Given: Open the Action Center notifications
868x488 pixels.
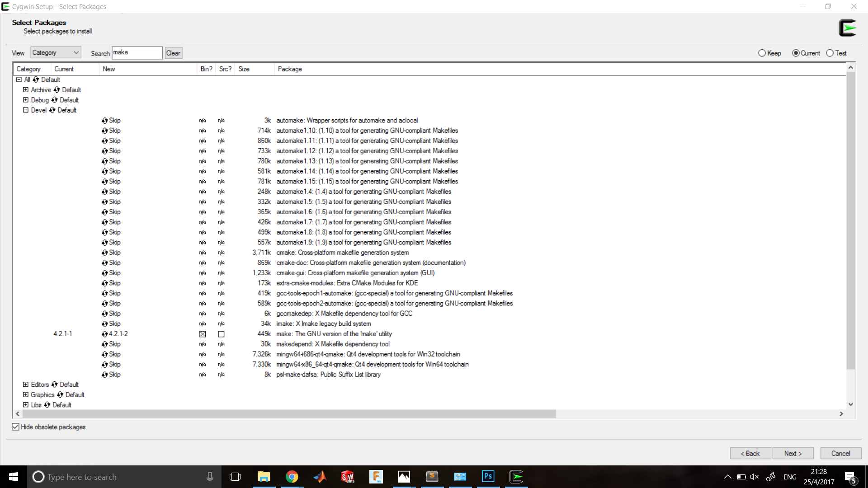Looking at the screenshot, I should coord(850,477).
